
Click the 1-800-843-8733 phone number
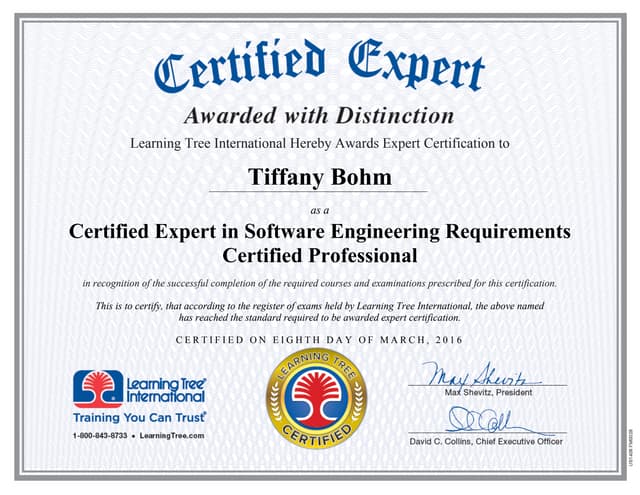coord(100,436)
